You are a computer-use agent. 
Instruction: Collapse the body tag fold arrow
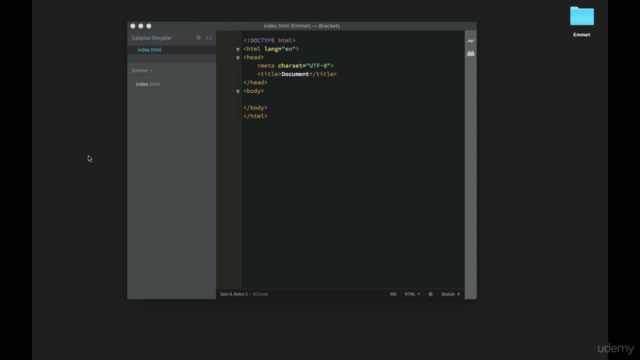point(238,91)
